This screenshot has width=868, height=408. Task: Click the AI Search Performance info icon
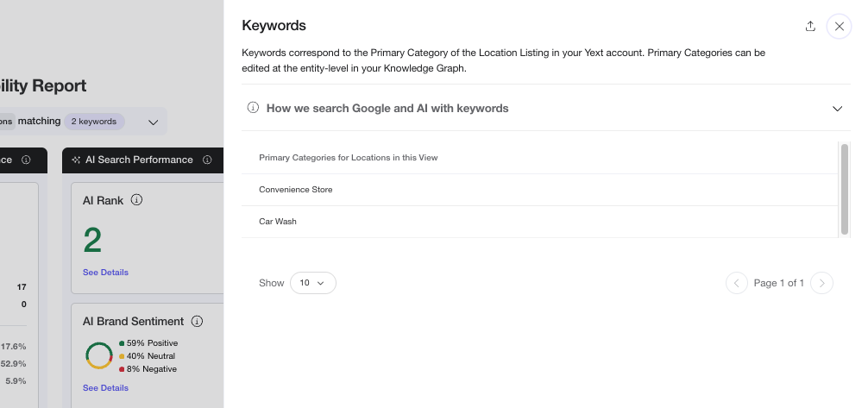[x=207, y=160]
